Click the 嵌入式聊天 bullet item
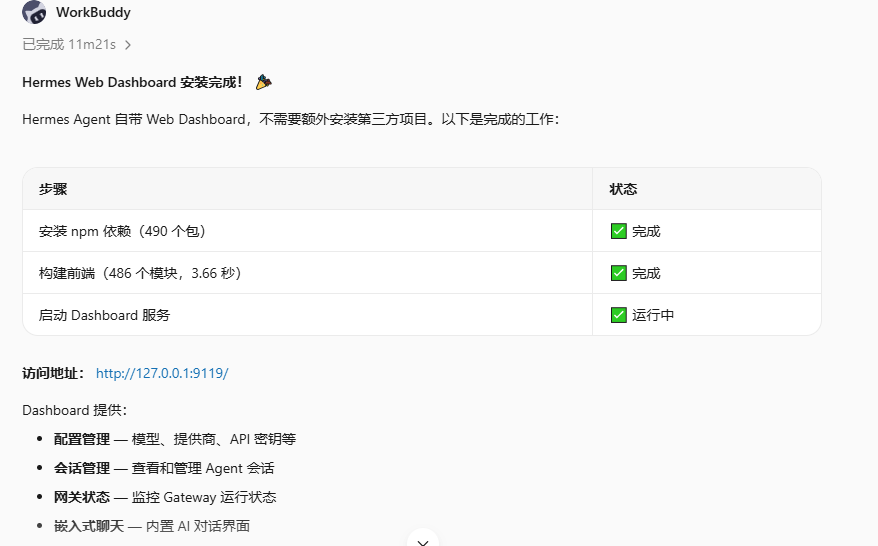878x546 pixels. coord(152,526)
